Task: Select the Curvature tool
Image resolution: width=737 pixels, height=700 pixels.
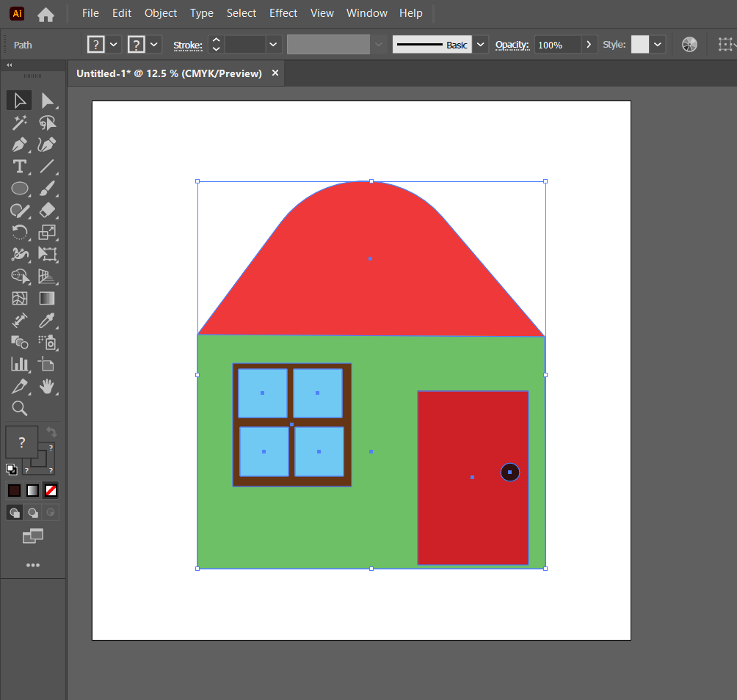Action: (47, 145)
